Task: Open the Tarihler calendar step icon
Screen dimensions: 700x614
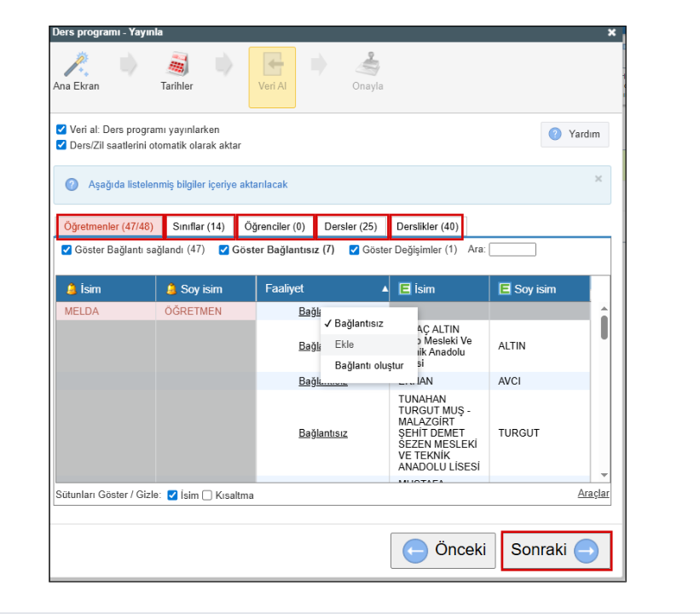Action: click(x=176, y=65)
